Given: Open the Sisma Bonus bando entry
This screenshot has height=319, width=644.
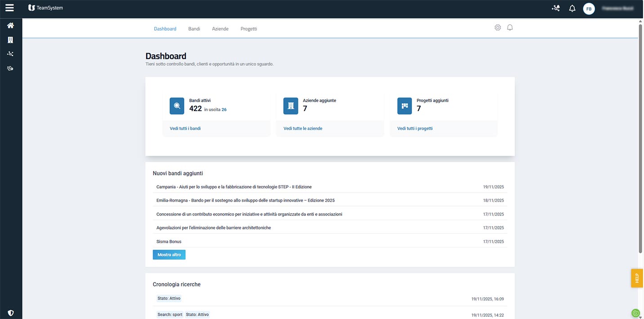Looking at the screenshot, I should click(x=169, y=242).
